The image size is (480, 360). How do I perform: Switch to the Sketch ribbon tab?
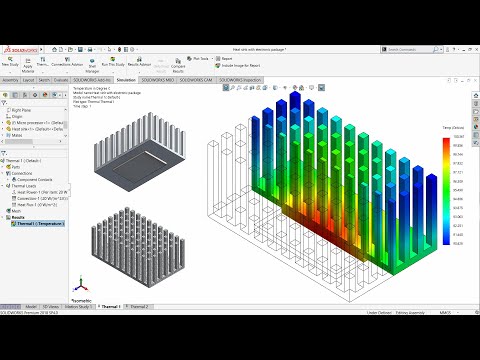[x=44, y=80]
